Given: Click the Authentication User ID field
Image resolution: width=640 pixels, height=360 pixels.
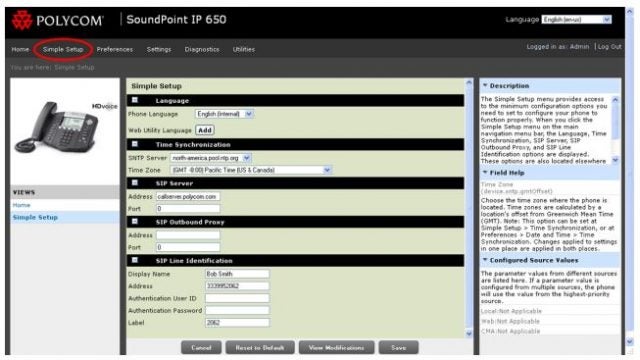Looking at the screenshot, I should pyautogui.click(x=237, y=298).
